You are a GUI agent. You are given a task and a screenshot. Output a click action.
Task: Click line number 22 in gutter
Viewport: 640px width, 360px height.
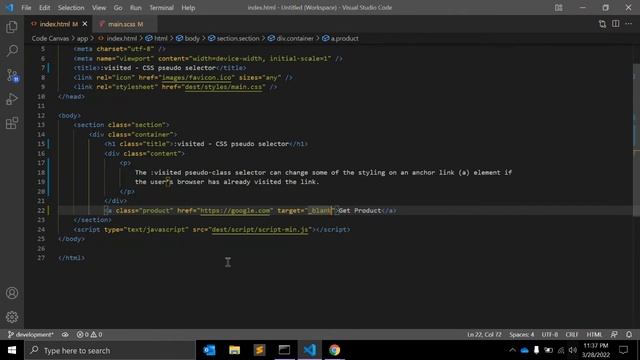41,211
